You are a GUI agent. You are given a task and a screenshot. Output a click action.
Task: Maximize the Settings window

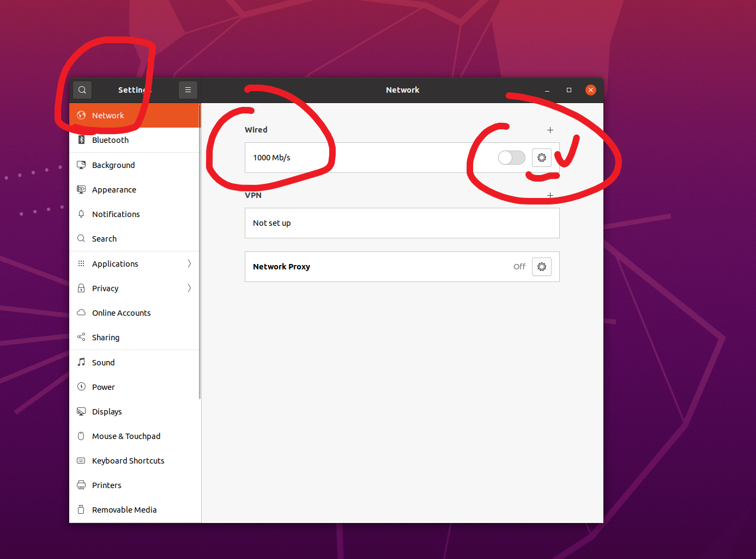[569, 90]
